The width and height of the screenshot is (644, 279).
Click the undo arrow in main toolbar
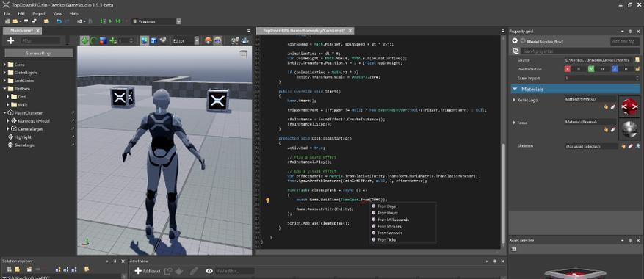pyautogui.click(x=59, y=21)
